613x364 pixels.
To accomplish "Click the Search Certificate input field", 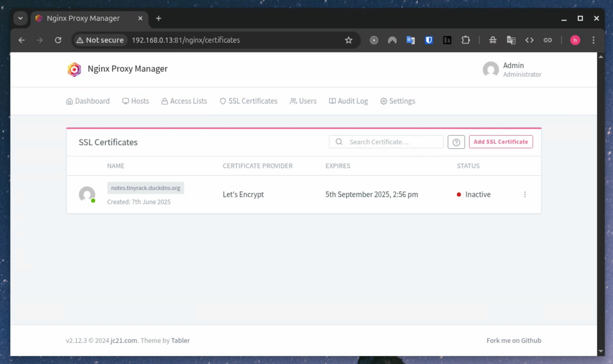I will tap(386, 142).
